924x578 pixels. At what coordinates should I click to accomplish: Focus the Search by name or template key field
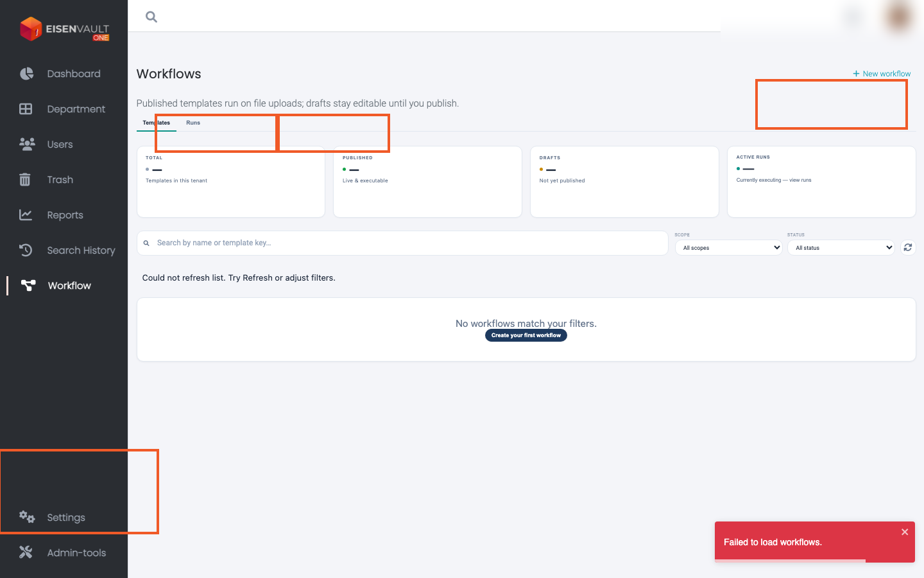coord(402,243)
